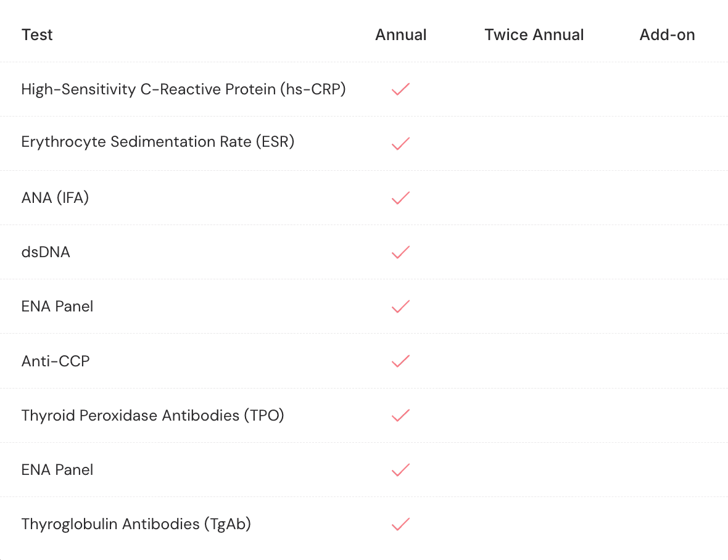
Task: Select the ANA (IFA) test label
Action: click(x=56, y=197)
